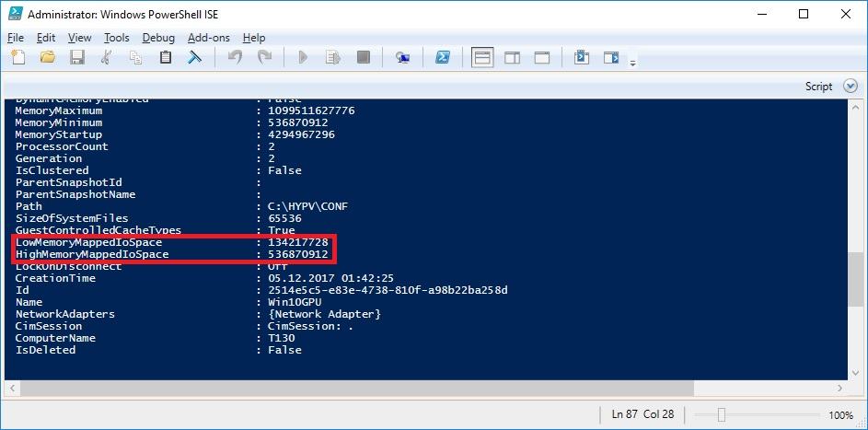Run the script with the green play icon
The height and width of the screenshot is (430, 868).
tap(303, 57)
